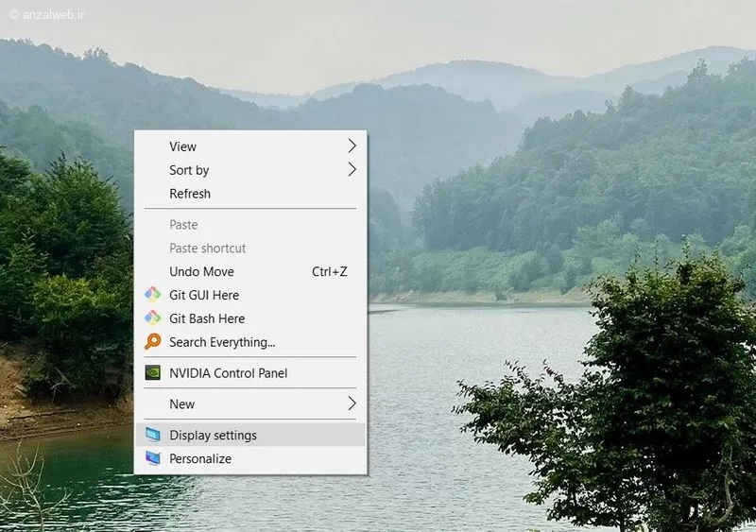Select Undo Move menu entry
Viewport: 756px width, 532px height.
click(x=250, y=271)
